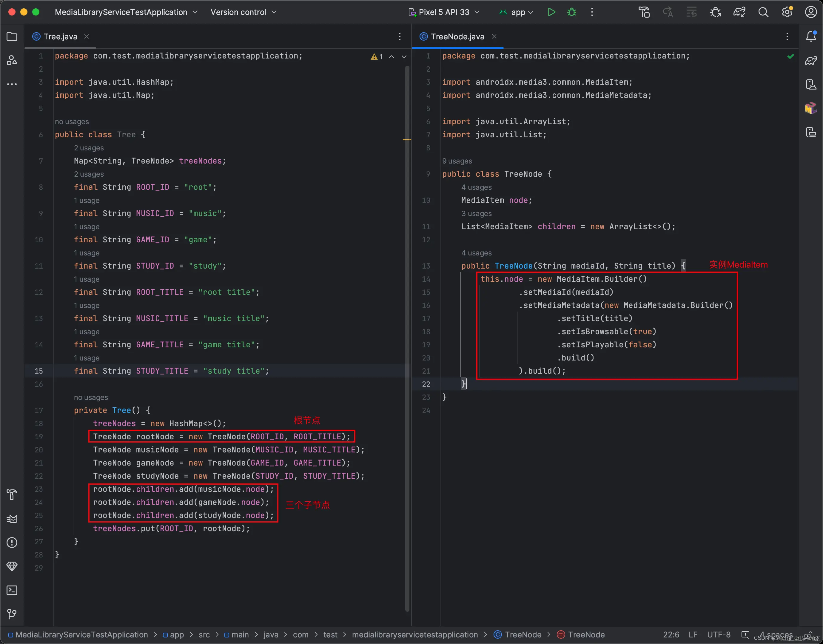Close the TreeNode.java tab
The image size is (823, 644).
pos(494,37)
